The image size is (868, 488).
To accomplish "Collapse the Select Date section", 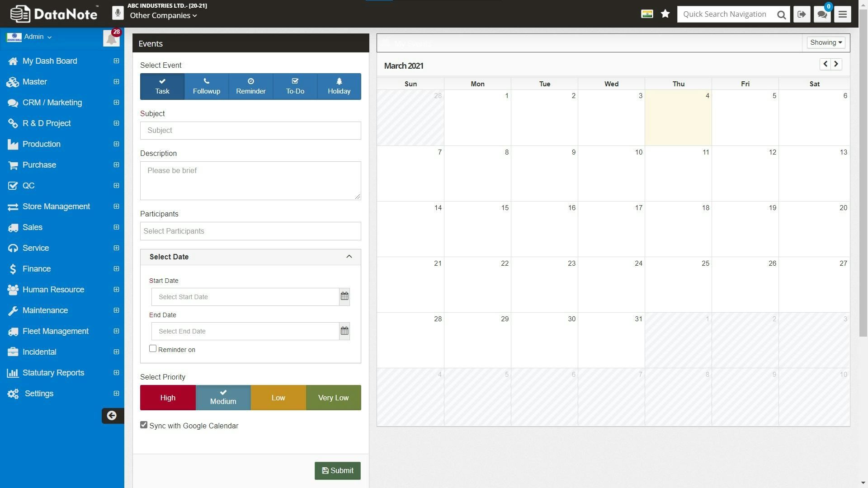I will click(x=349, y=257).
